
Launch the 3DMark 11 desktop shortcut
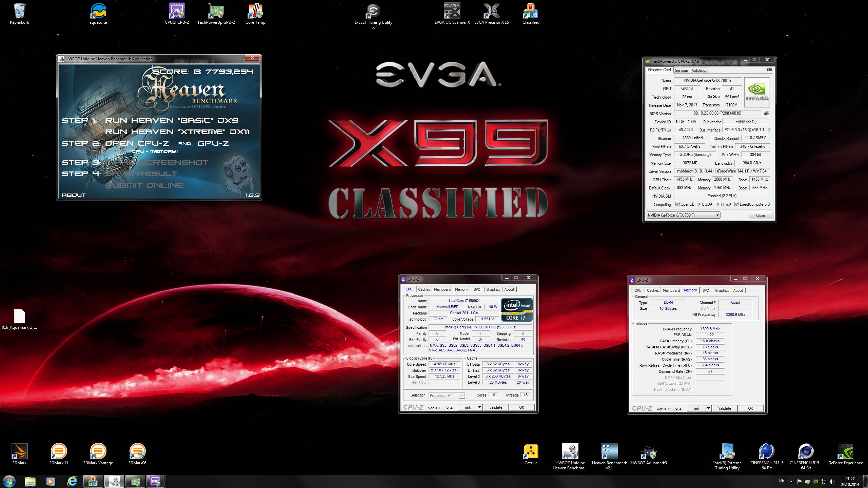59,454
